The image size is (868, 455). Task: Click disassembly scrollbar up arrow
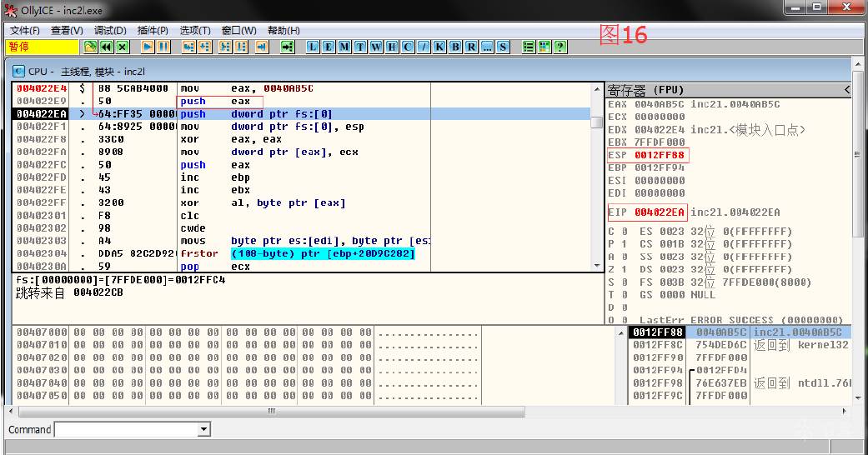click(x=597, y=89)
